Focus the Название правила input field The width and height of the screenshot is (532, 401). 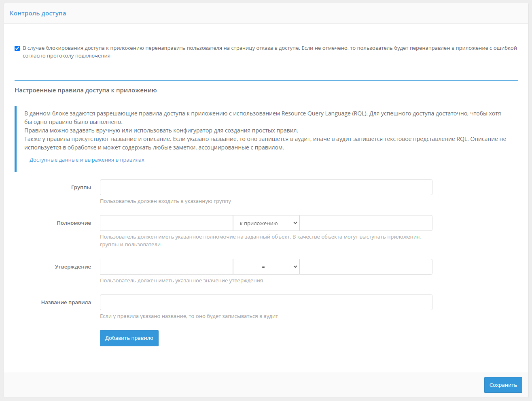pyautogui.click(x=266, y=303)
